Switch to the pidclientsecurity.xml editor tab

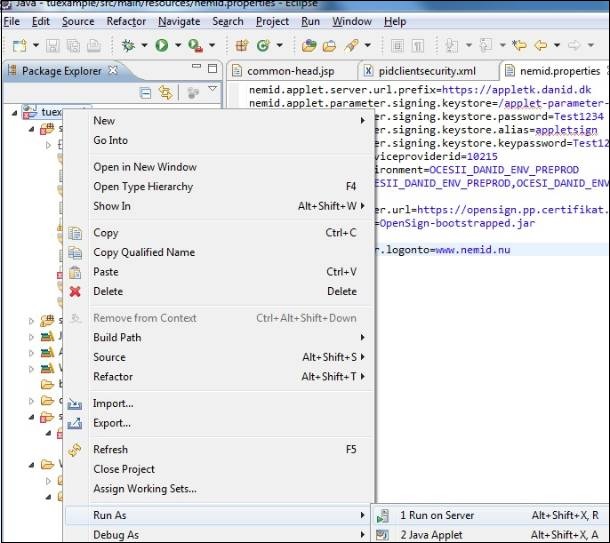[427, 71]
